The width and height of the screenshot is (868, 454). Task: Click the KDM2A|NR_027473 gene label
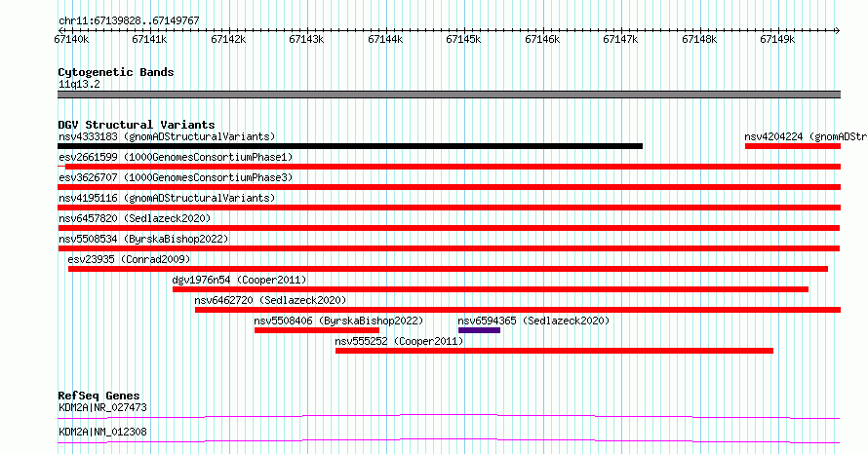pyautogui.click(x=102, y=407)
